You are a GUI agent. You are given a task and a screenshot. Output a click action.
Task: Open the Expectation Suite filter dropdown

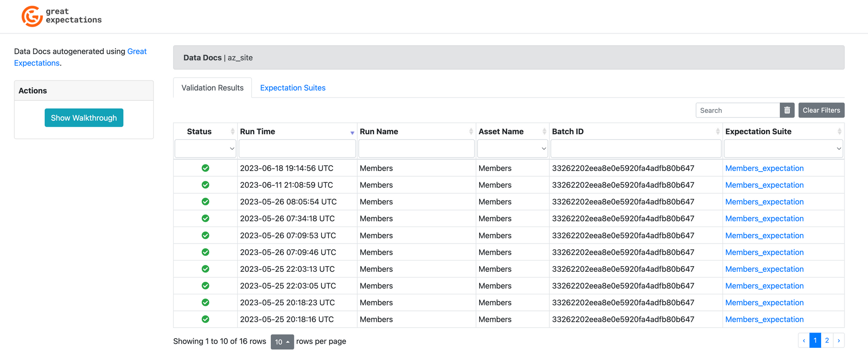pyautogui.click(x=783, y=148)
